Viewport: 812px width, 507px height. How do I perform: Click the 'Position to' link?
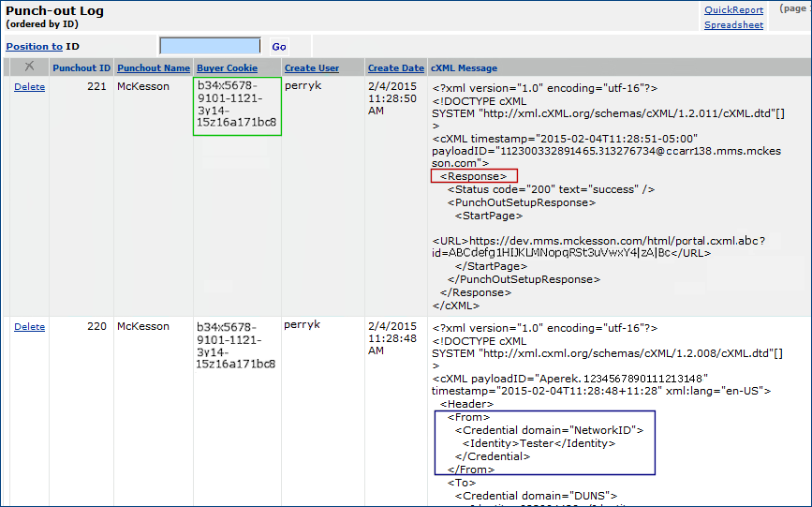[34, 46]
